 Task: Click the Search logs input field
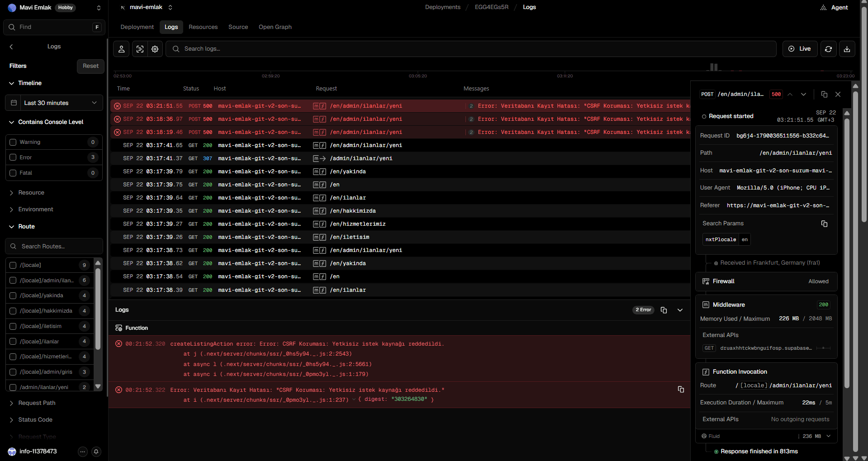coord(471,49)
